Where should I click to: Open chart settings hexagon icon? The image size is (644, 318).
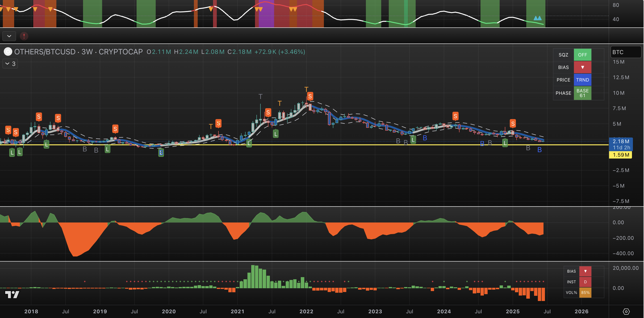pyautogui.click(x=626, y=311)
